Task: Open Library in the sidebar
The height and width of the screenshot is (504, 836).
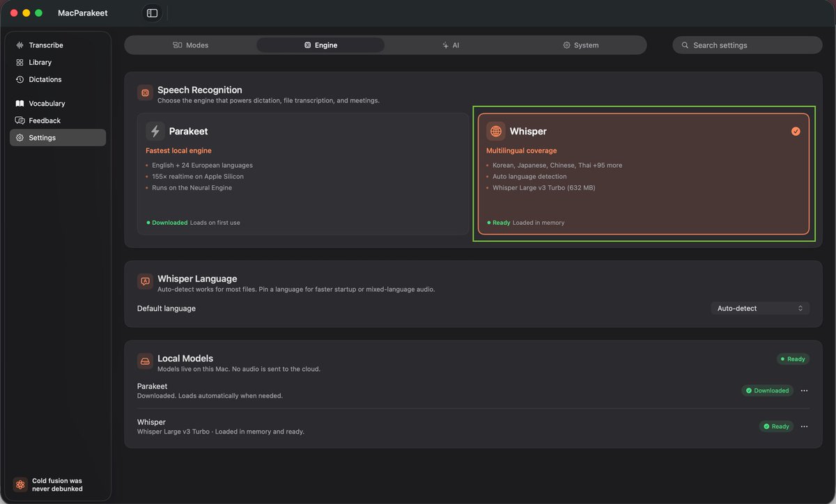Action: (x=58, y=63)
